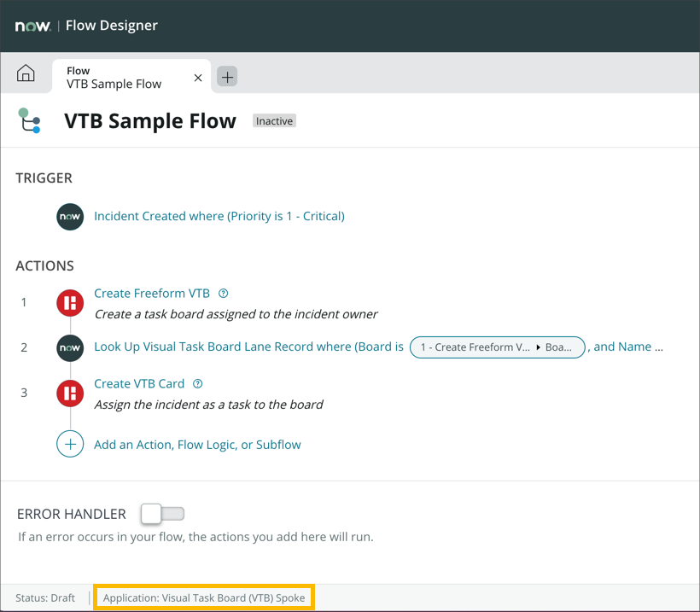Enable the Error Handler toggle
This screenshot has width=700, height=612.
(162, 514)
